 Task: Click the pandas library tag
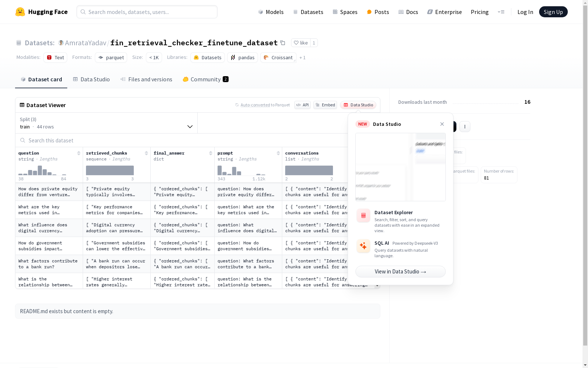pyautogui.click(x=243, y=57)
